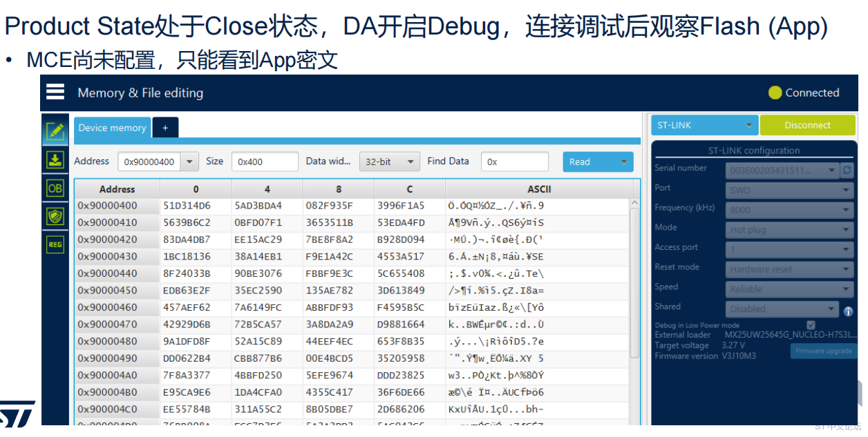Click the Disconnect button
This screenshot has width=868, height=437.
point(807,125)
